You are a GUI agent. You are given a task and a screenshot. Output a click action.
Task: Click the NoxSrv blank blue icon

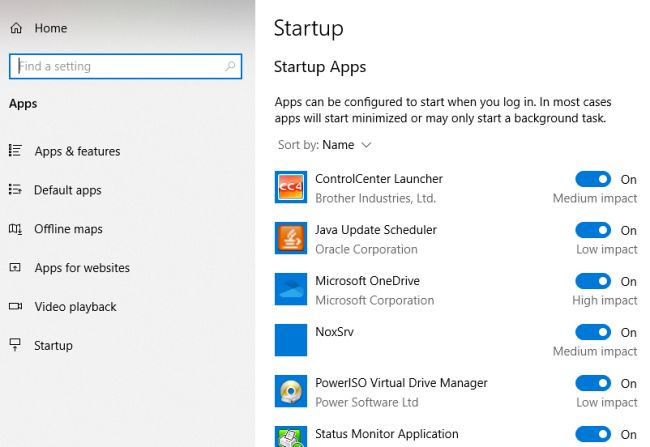291,340
